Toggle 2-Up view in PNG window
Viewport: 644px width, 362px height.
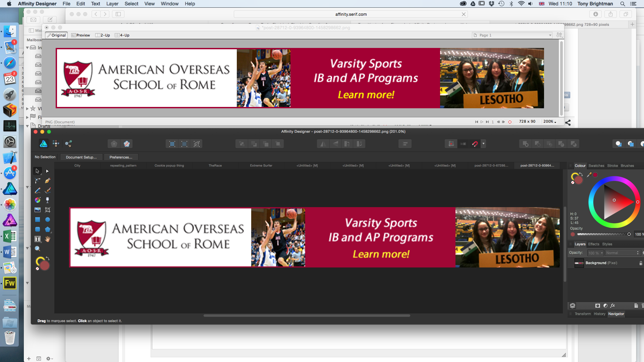(x=103, y=35)
